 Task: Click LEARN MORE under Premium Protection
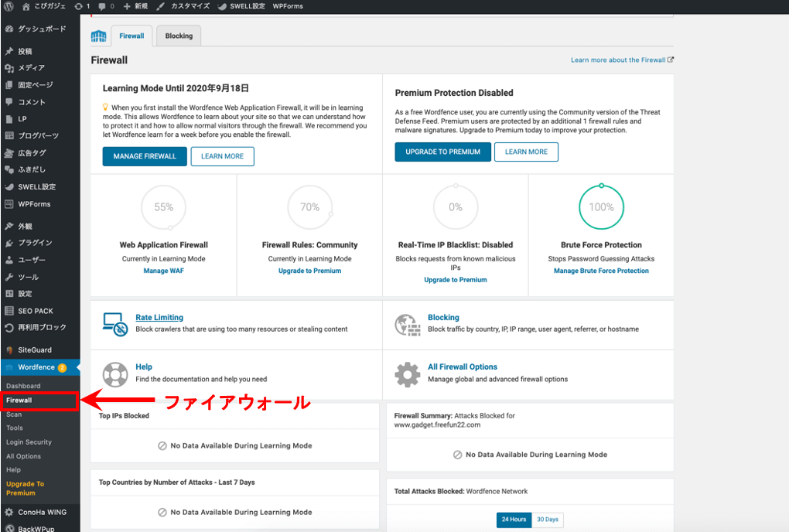pos(526,152)
